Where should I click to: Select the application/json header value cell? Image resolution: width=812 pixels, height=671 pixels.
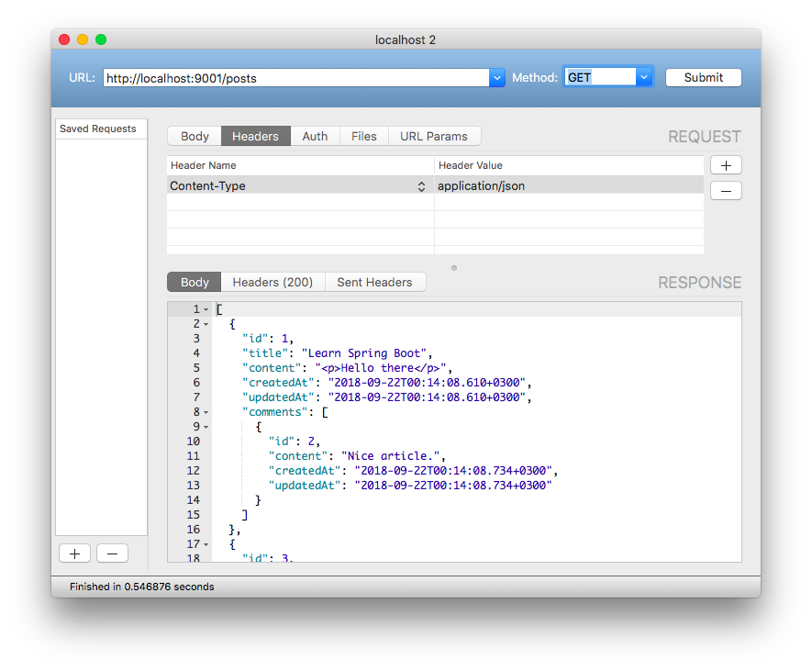coord(569,186)
